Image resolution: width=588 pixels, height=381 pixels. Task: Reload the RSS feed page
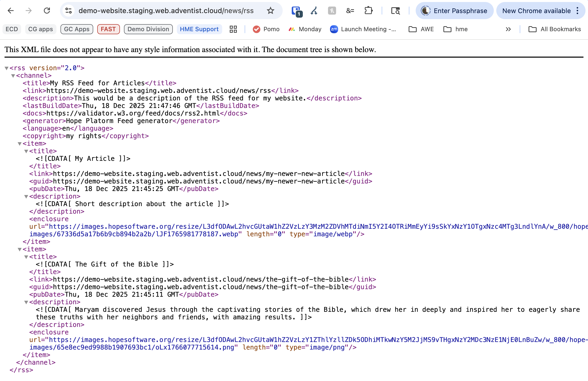pyautogui.click(x=47, y=11)
